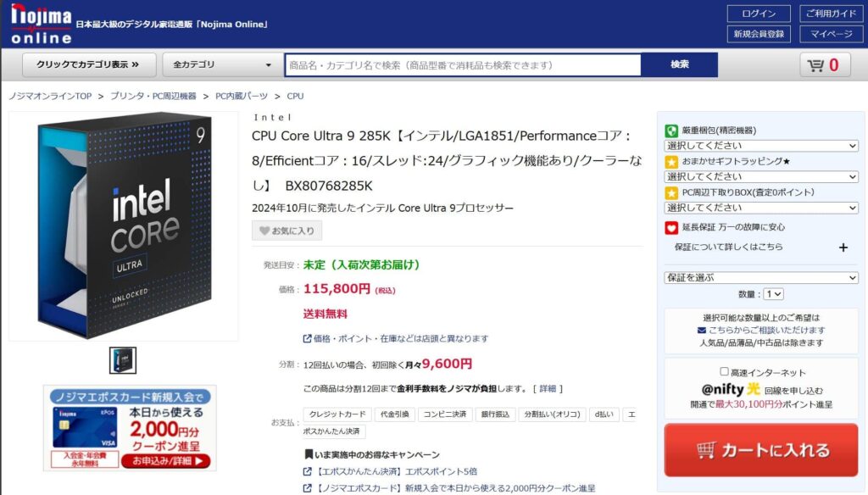868x495 pixels.
Task: Click the 送料無料 text
Action: coord(325,314)
